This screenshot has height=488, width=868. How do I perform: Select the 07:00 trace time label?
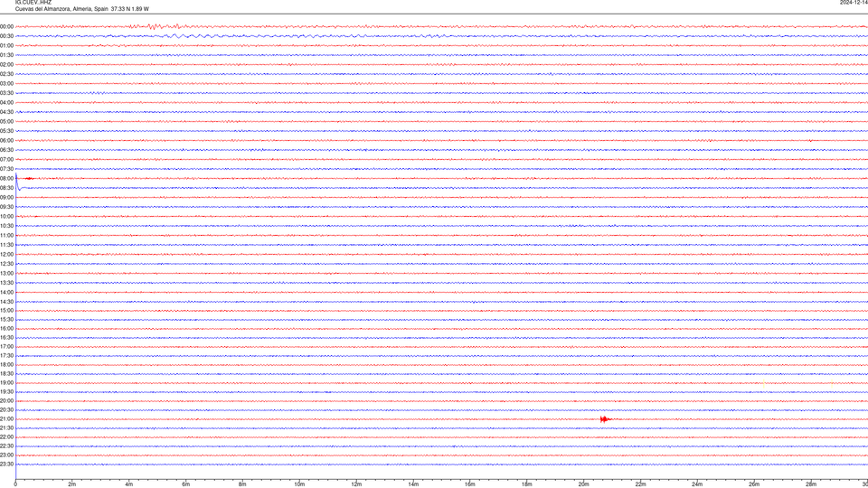tap(6, 160)
